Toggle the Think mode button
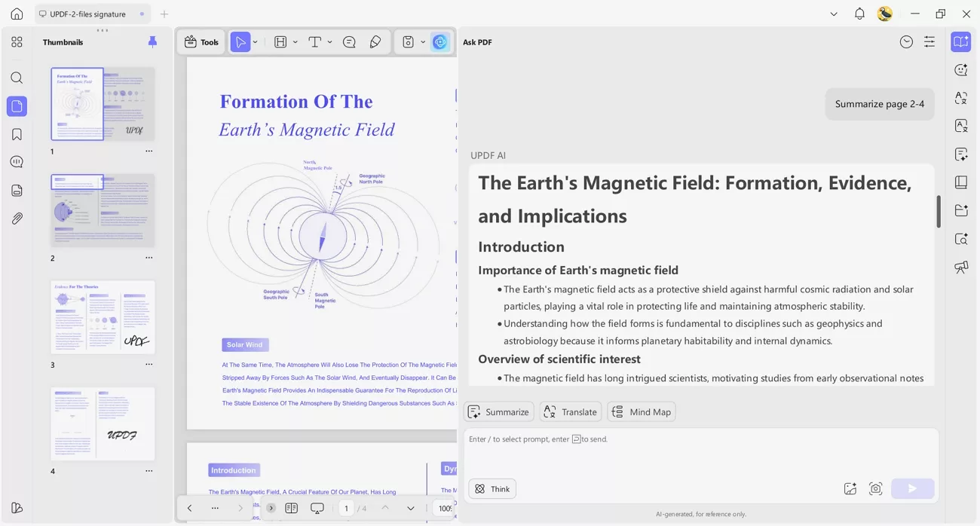 coord(492,489)
